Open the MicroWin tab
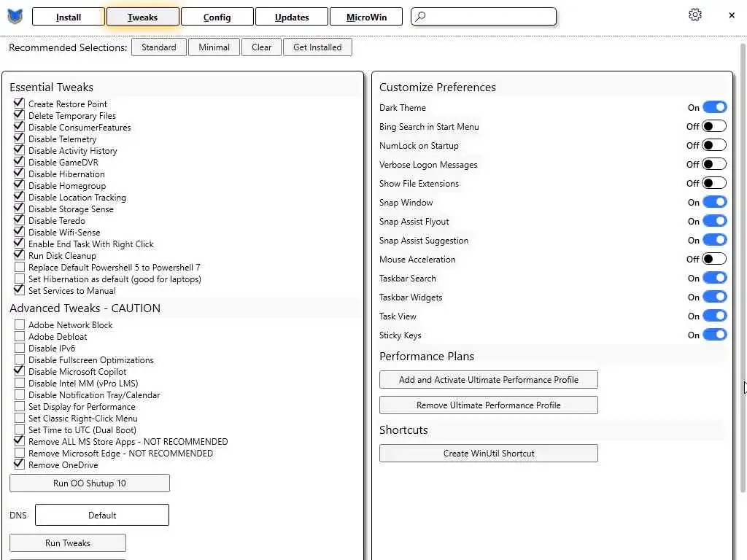747x560 pixels. coord(366,17)
